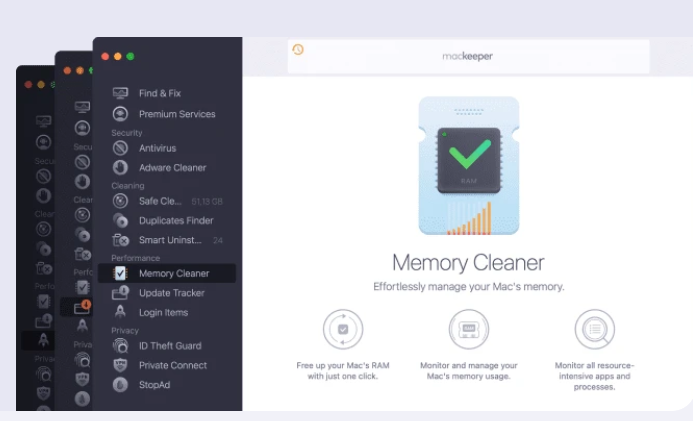This screenshot has height=421, width=693.
Task: Open Premium Services label
Action: (177, 114)
